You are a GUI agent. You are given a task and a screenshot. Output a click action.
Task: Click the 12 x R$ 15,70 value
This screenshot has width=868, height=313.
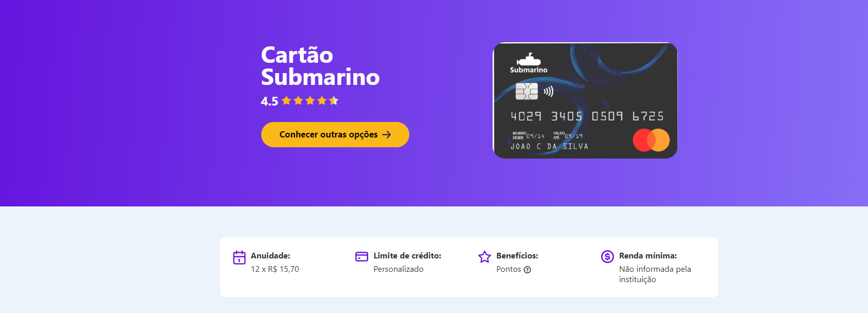point(275,269)
